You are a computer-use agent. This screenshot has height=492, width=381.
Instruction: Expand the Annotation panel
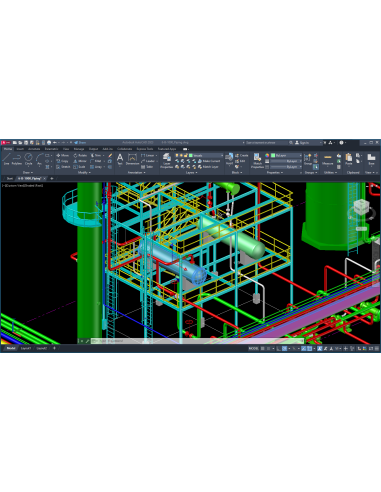point(137,172)
